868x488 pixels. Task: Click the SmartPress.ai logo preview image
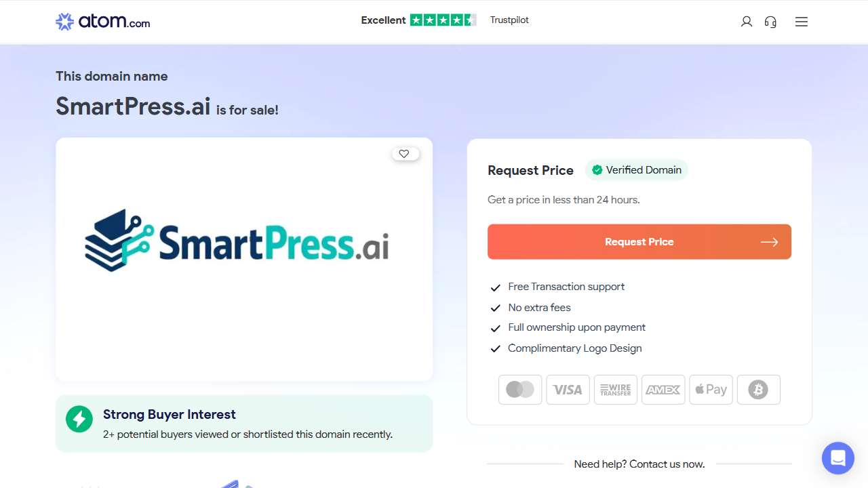[244, 241]
